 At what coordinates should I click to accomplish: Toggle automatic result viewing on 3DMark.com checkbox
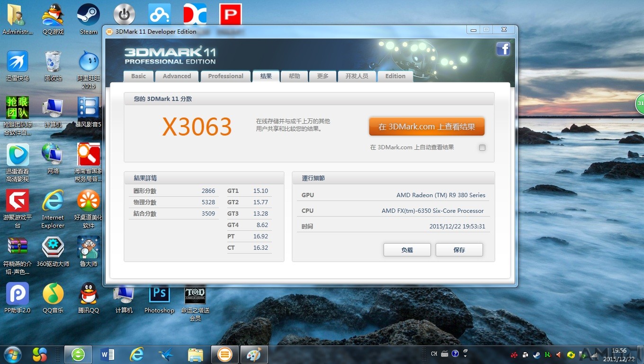pyautogui.click(x=482, y=147)
